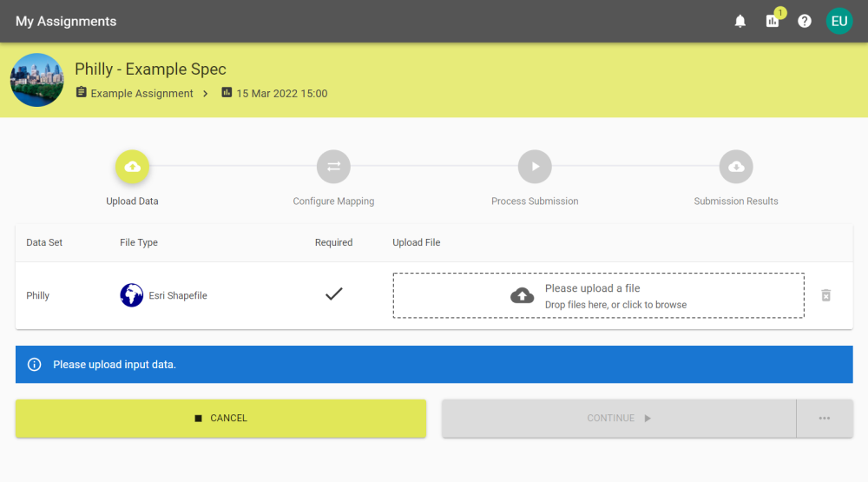Click the Philly data set cell
This screenshot has height=482, width=868.
coord(37,296)
